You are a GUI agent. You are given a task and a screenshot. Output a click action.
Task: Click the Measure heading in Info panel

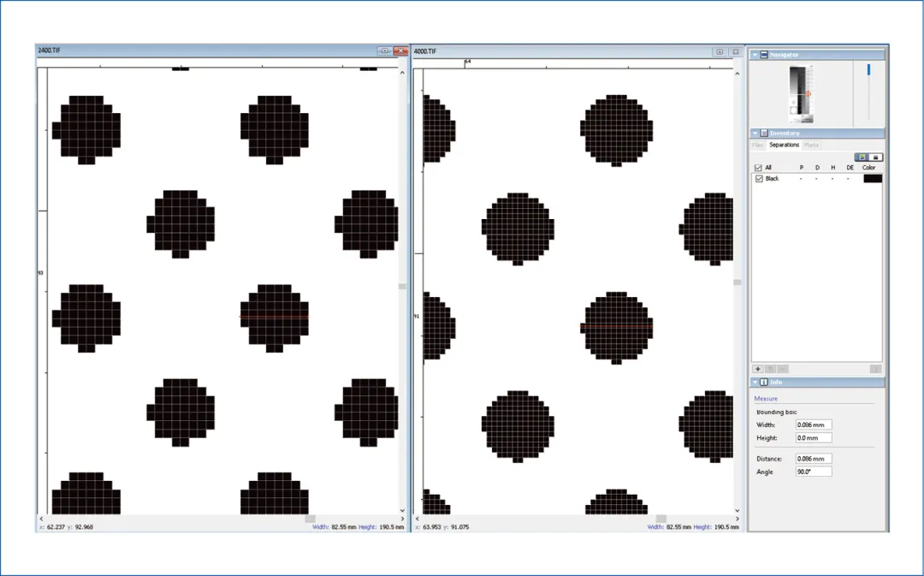click(766, 399)
